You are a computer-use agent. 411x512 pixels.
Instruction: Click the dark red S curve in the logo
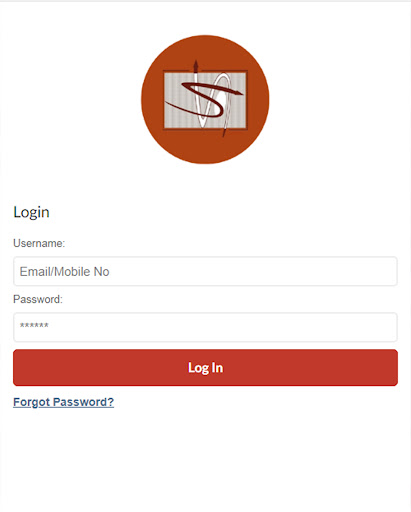[x=202, y=99]
